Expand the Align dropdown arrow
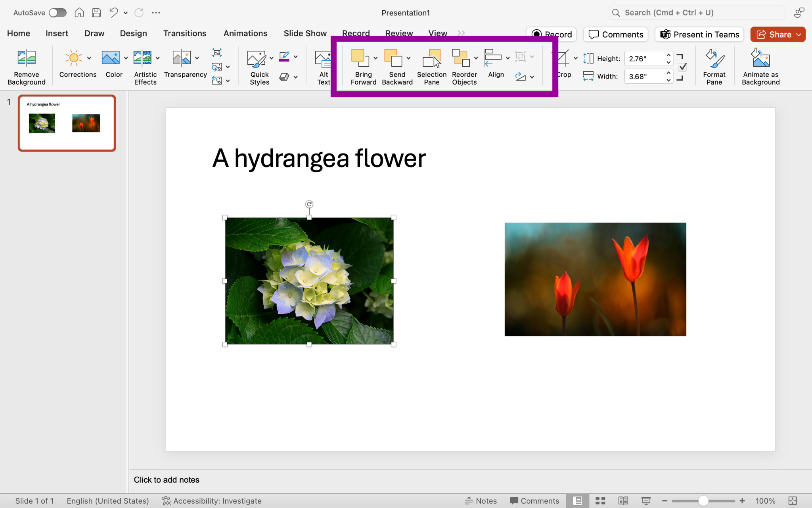The height and width of the screenshot is (508, 812). 507,58
